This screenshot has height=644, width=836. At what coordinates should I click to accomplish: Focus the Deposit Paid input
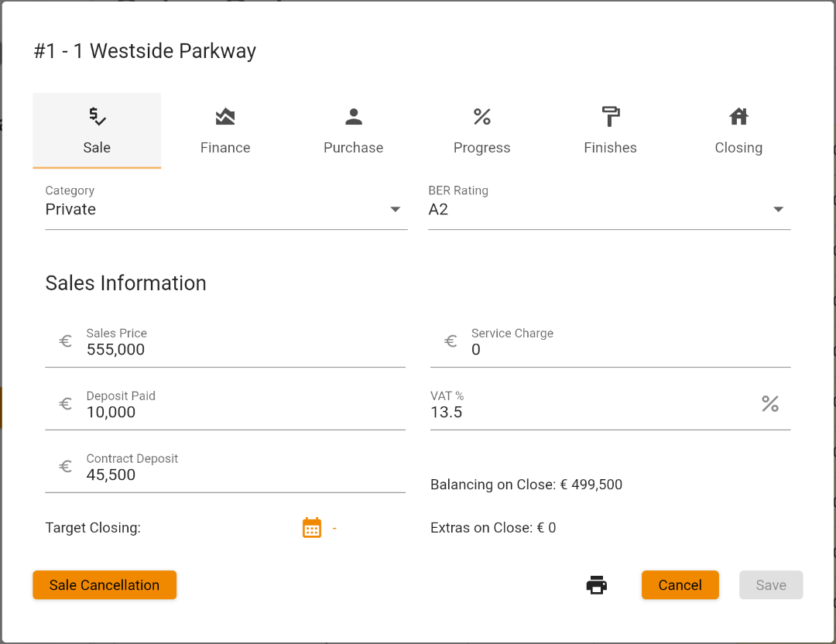[x=240, y=413]
